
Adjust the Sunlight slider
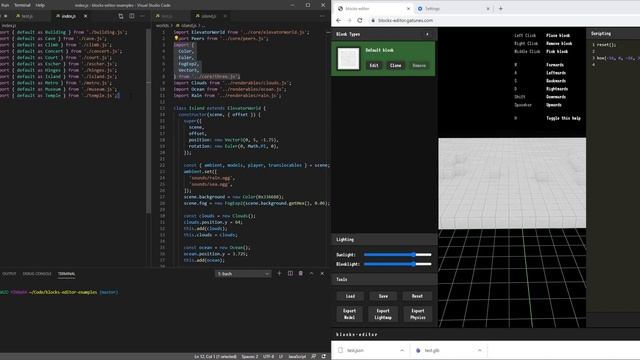(x=398, y=255)
